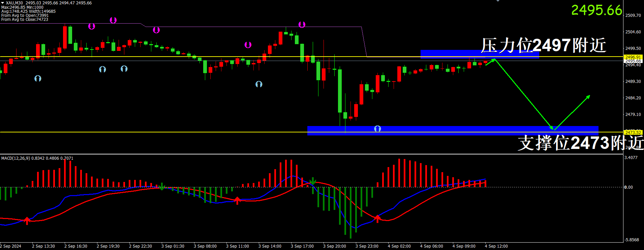Click the rightmost magenta down-arrow signal above candles
The image size is (644, 250).
(302, 25)
